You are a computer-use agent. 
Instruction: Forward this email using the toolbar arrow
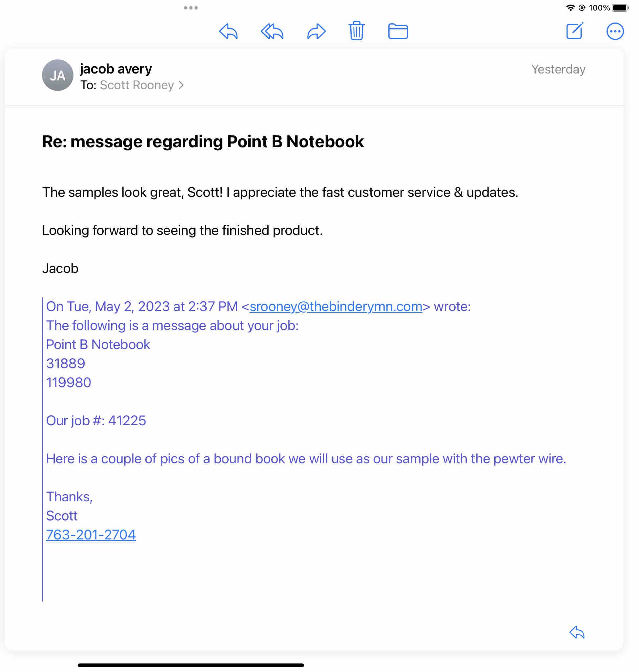[317, 32]
